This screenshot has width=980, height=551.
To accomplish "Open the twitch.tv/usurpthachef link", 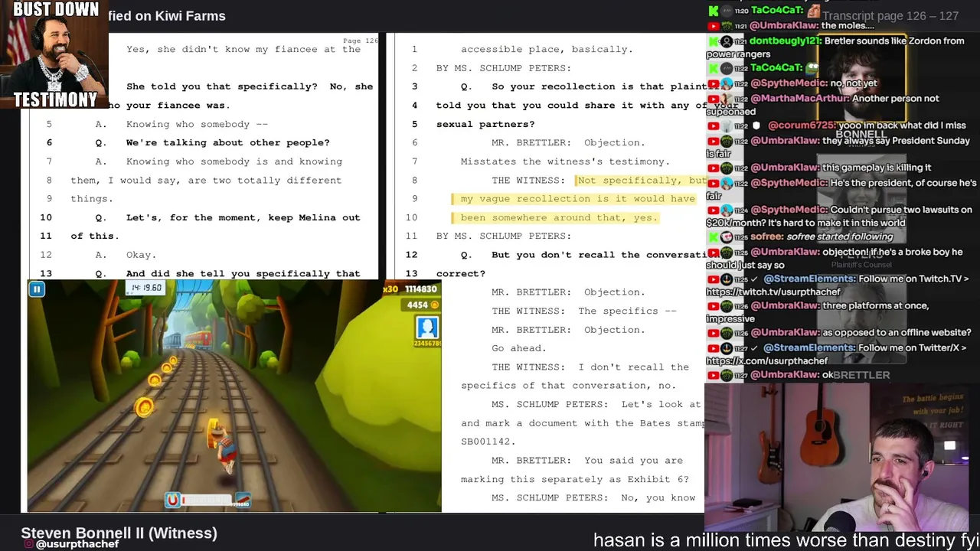I will pos(773,292).
